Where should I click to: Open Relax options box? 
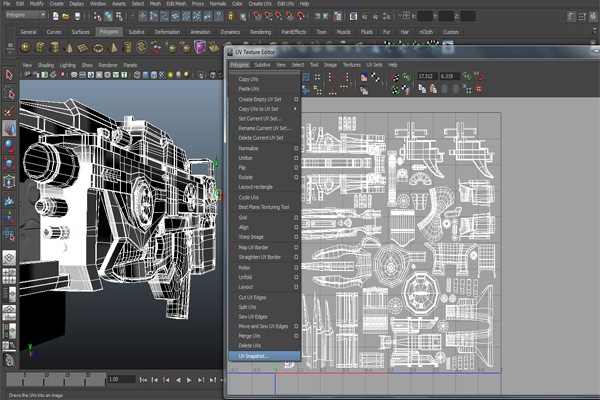296,267
